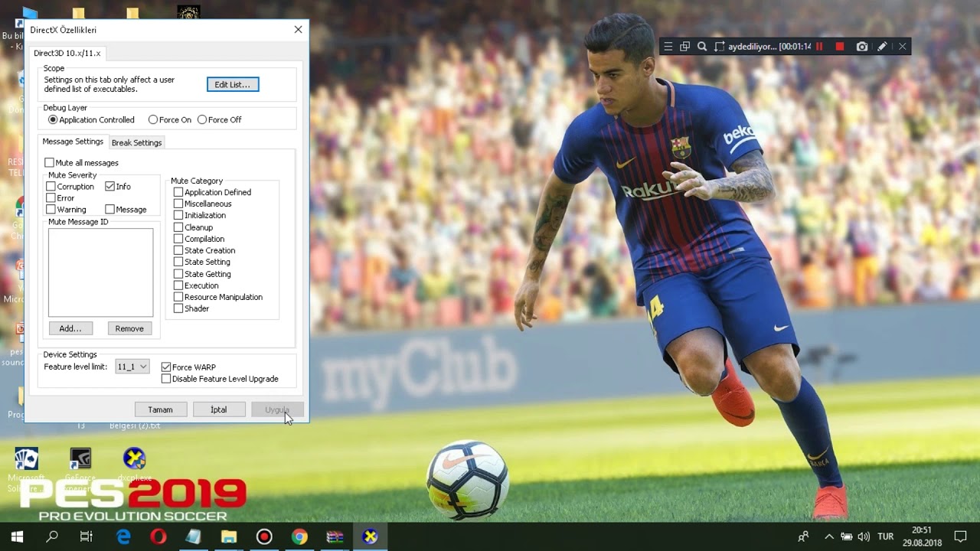This screenshot has width=980, height=551.
Task: Launch Opera browser from the taskbar
Action: [158, 536]
